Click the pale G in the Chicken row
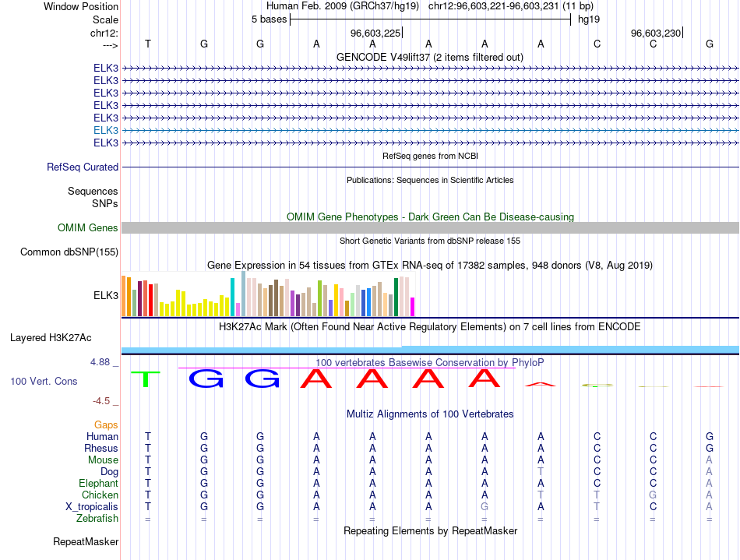 coord(653,495)
